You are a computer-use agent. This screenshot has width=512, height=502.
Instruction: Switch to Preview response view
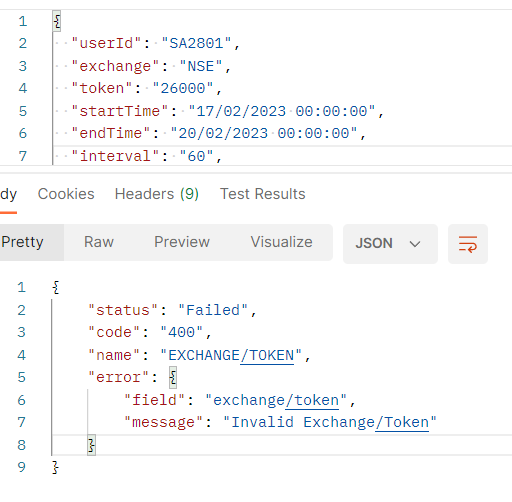[x=182, y=242]
